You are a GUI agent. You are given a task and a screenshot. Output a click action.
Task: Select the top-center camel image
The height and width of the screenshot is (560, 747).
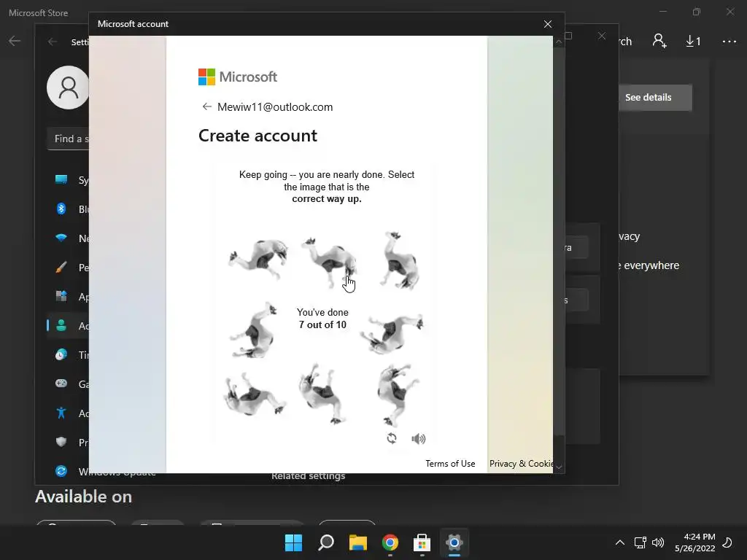(x=329, y=262)
